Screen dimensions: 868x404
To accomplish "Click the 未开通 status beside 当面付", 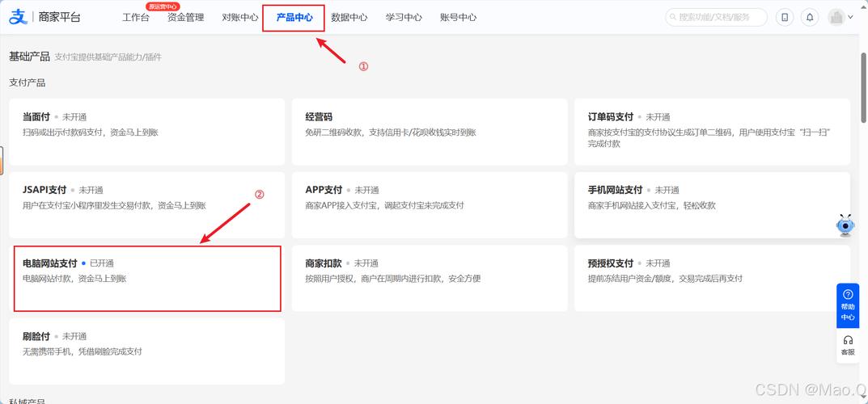I will [x=74, y=117].
